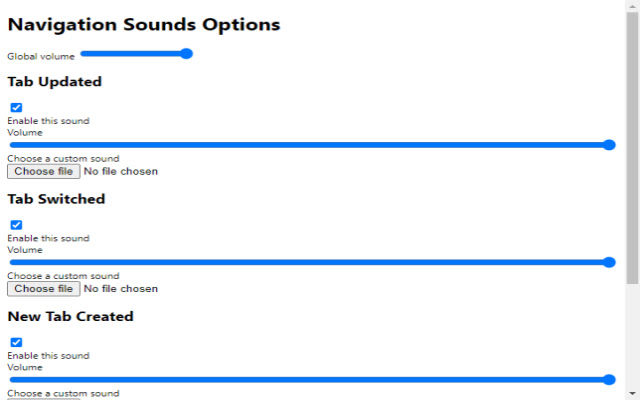Click the Global volume label

click(41, 57)
